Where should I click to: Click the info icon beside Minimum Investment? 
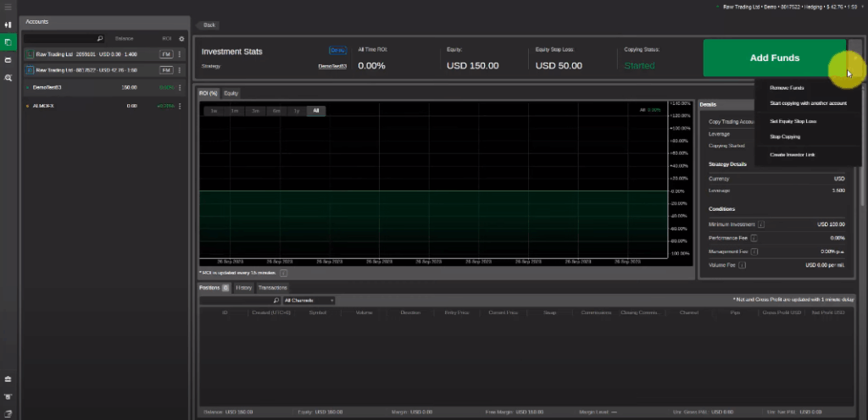(x=761, y=224)
